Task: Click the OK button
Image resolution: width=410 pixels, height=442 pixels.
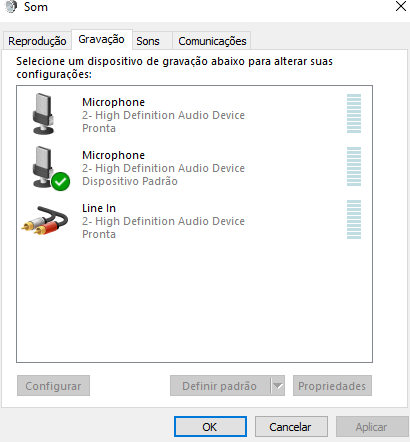Action: [x=210, y=426]
